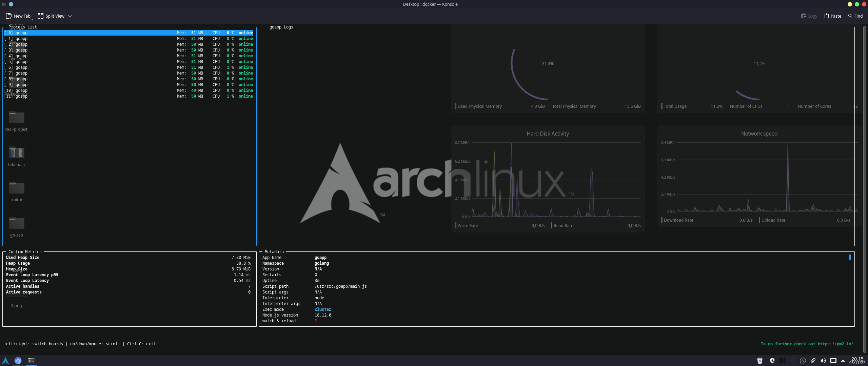Open WhatsApp tray icon
Viewport: 868px width, 366px height.
coord(803,361)
